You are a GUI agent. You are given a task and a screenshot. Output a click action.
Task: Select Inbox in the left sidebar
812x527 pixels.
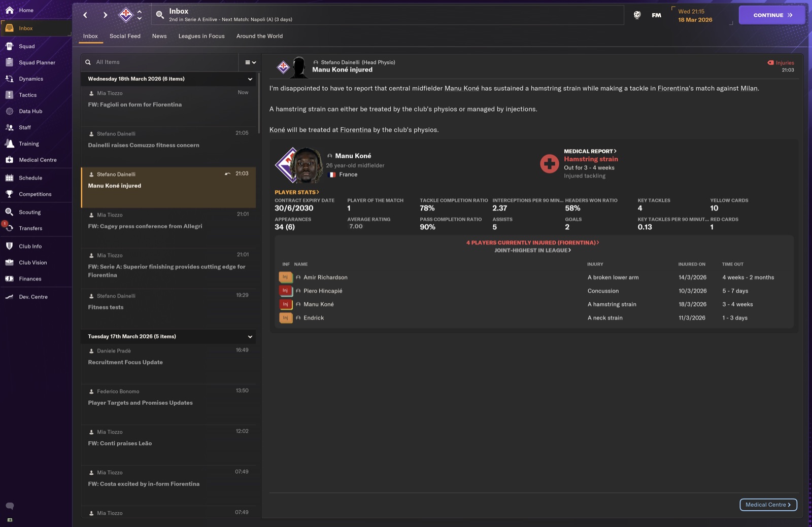pos(36,28)
